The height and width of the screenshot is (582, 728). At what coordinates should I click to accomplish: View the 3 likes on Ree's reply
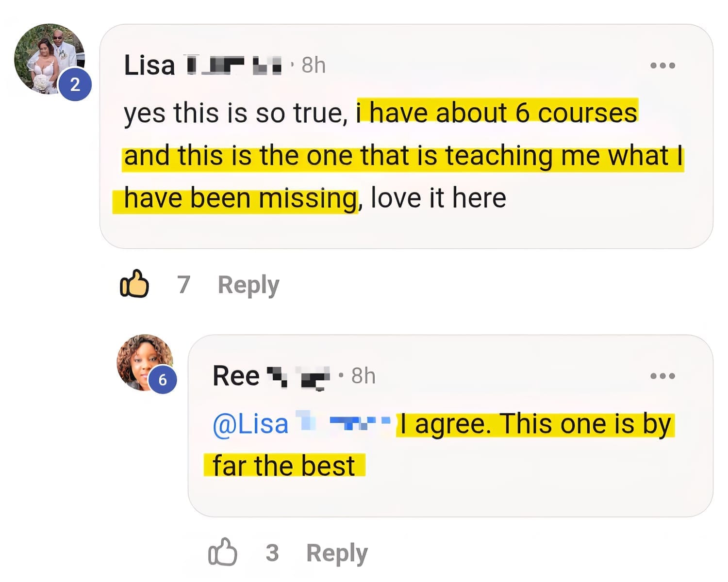[x=272, y=553]
